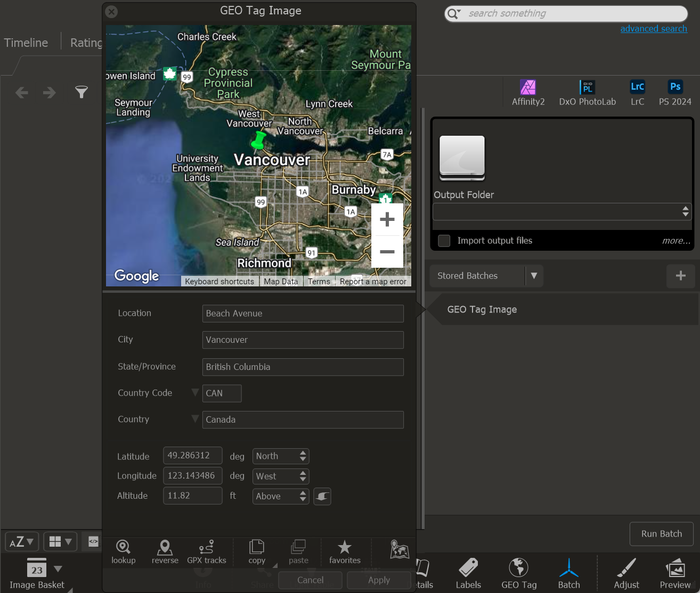Open the Image Basket
Viewport: 700px width, 593px height.
click(x=37, y=574)
